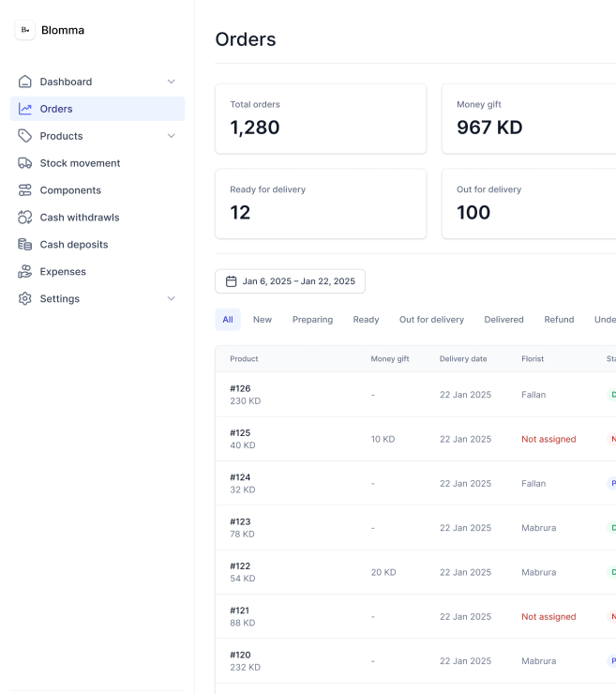
Task: Open the Jan 6 – Jan 22 date picker
Action: pos(290,281)
